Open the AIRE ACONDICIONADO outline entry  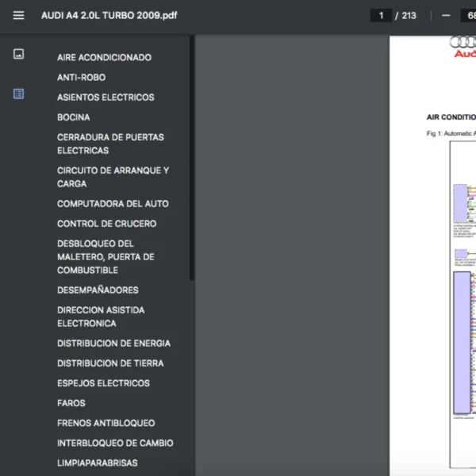(104, 58)
